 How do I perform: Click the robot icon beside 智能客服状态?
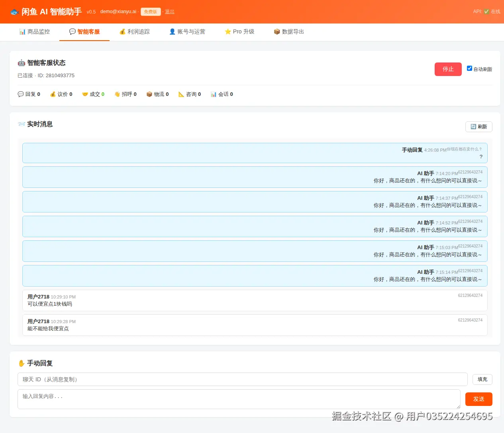(x=22, y=63)
